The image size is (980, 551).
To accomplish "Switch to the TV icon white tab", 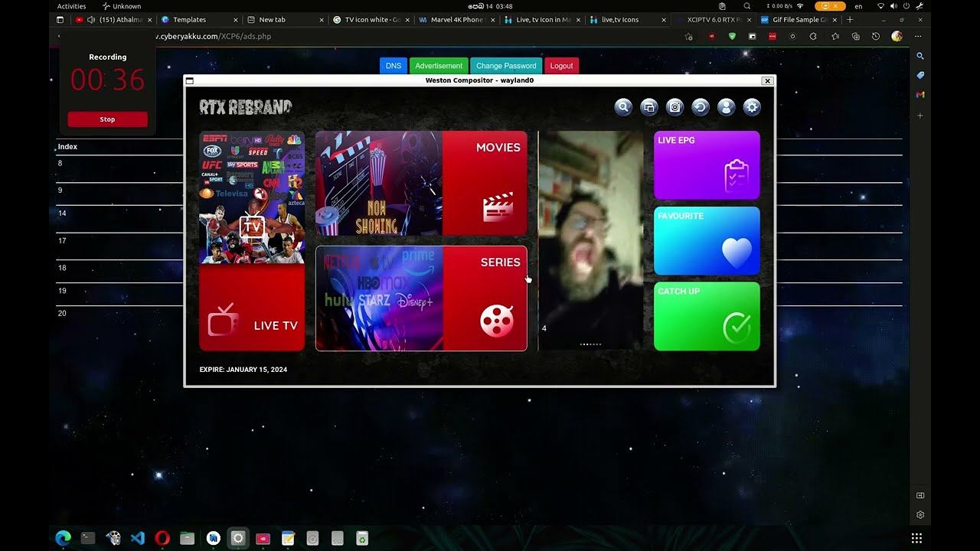I will click(372, 20).
